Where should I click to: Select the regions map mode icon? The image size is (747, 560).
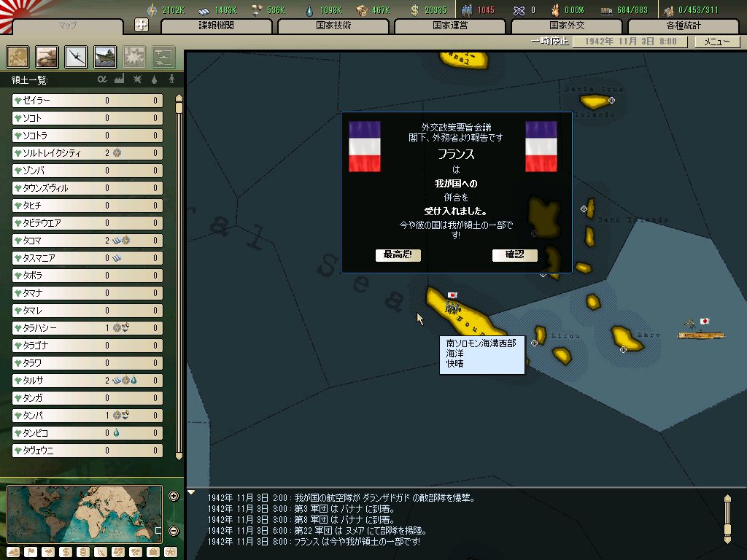[x=118, y=552]
